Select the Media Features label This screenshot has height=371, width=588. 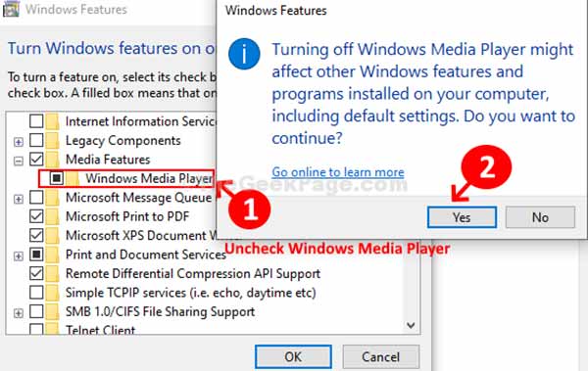[108, 160]
